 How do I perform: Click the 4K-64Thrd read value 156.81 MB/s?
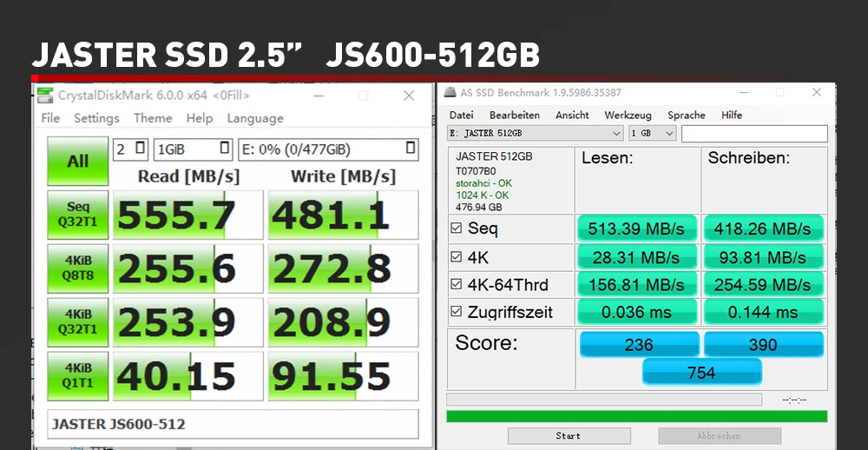point(636,284)
